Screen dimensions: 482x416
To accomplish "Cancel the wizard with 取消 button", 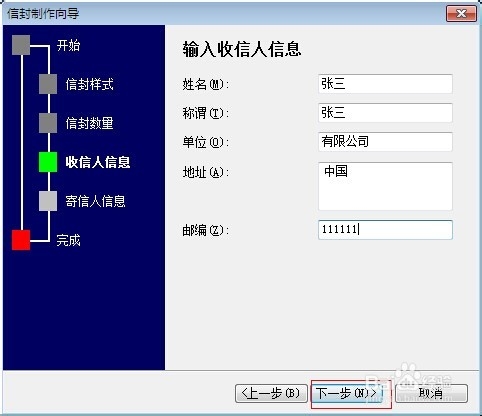I will tap(431, 394).
